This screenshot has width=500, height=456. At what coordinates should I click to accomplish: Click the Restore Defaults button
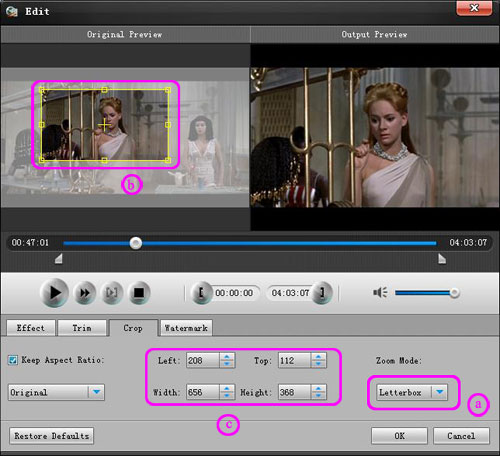click(51, 436)
